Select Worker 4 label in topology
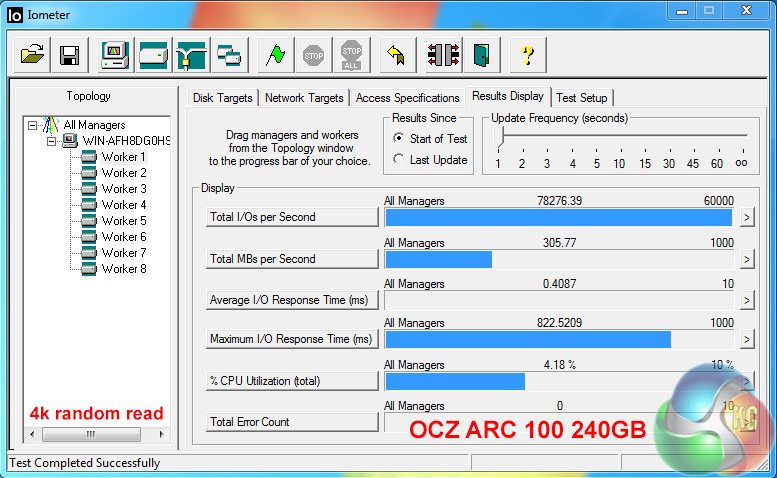The image size is (777, 478). point(124,205)
